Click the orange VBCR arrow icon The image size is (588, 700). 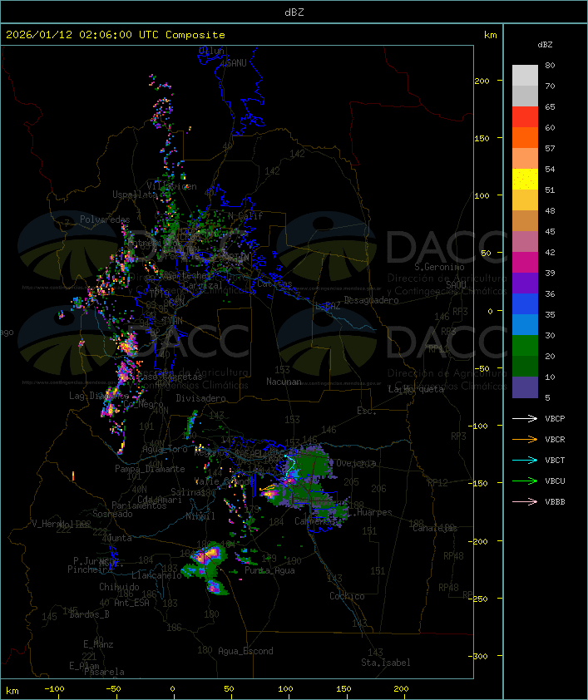click(x=525, y=439)
